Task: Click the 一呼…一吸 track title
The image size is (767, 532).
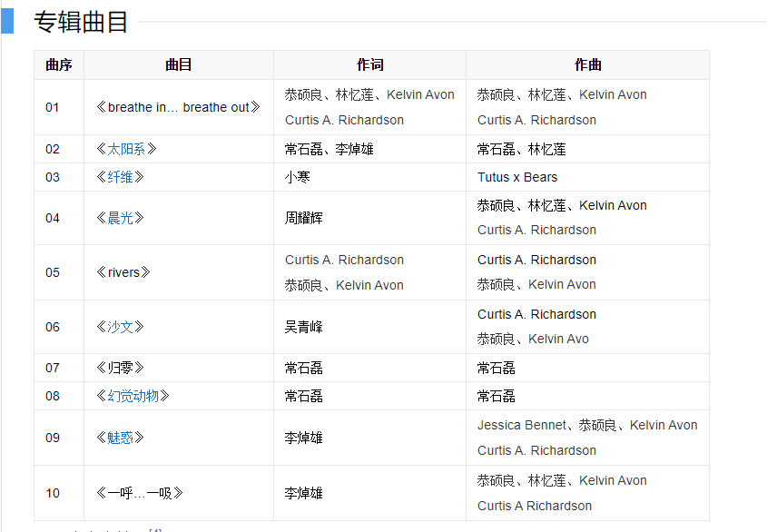Action: click(140, 493)
